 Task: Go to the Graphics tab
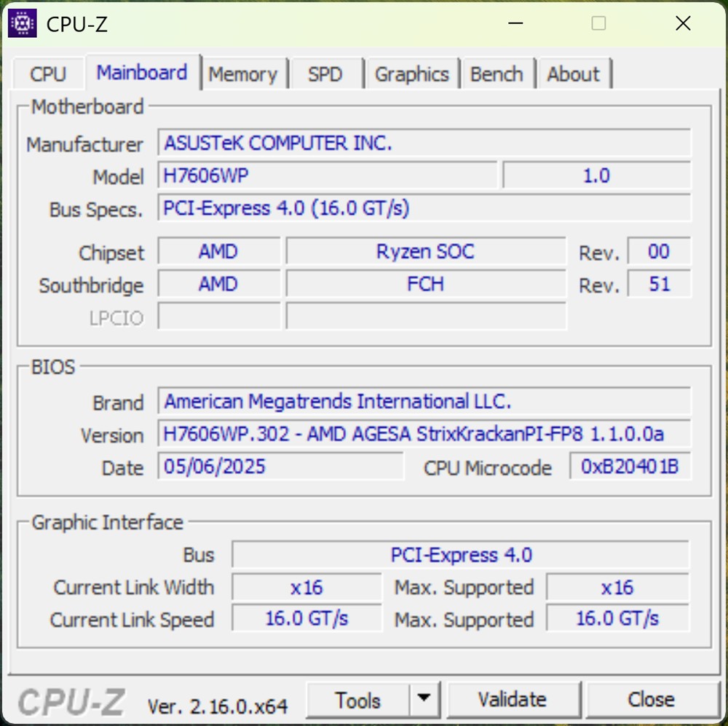coord(411,74)
